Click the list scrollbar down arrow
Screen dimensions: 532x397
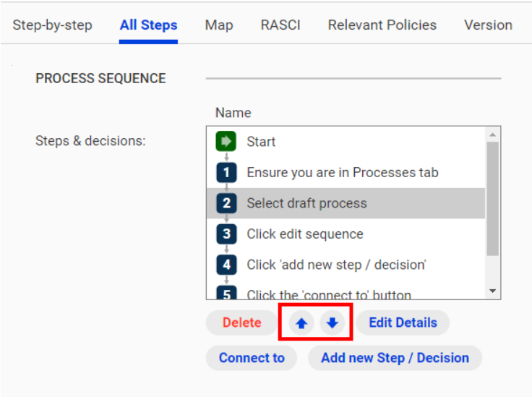(x=493, y=291)
